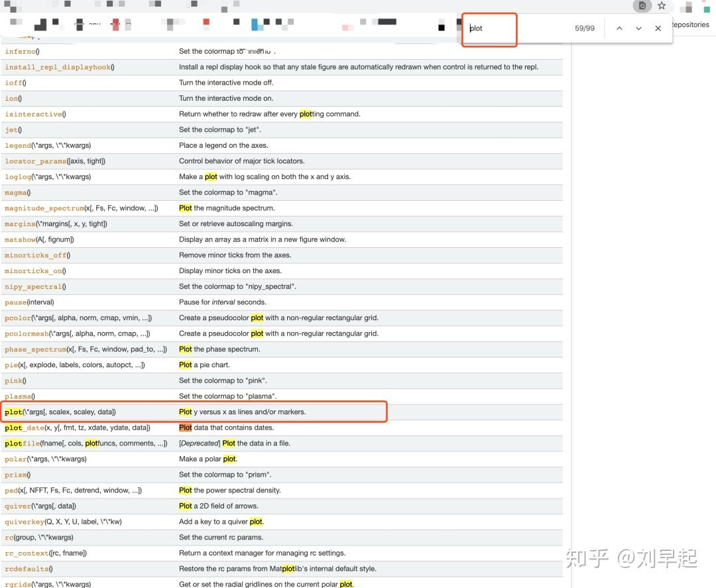Go to previous search match arrow

619,29
